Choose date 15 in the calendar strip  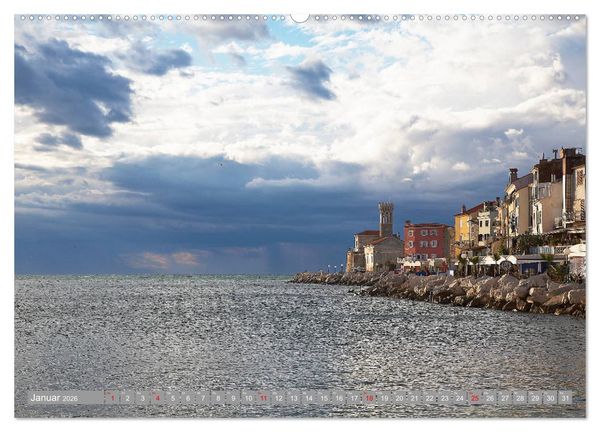pyautogui.click(x=324, y=398)
